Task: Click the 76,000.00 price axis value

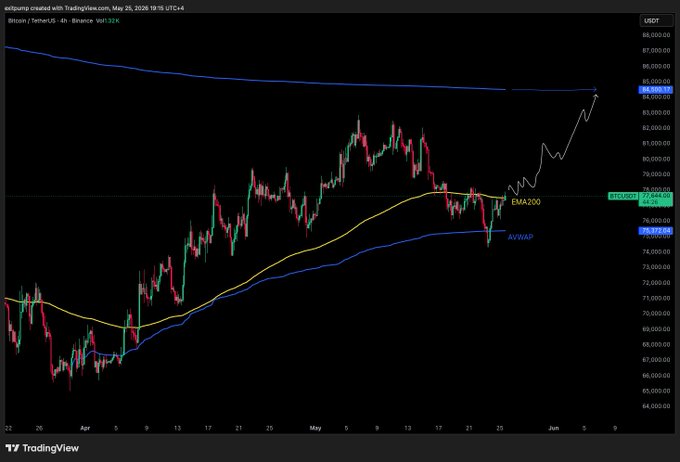Action: point(656,221)
